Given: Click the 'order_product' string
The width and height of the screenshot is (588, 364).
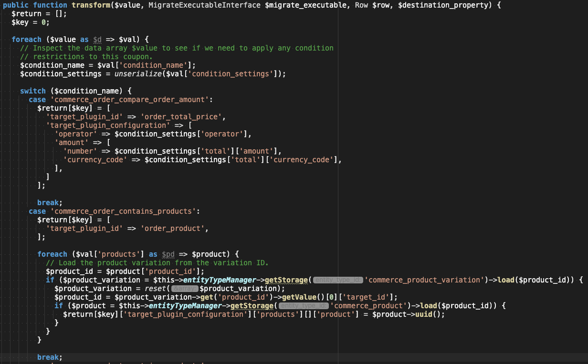Looking at the screenshot, I should pos(174,228).
